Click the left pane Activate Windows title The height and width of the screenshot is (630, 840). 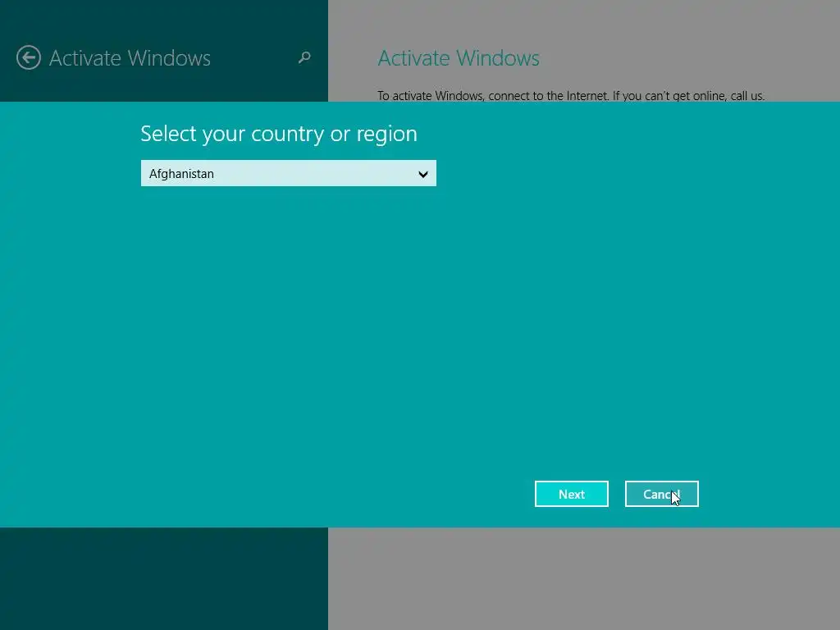(130, 58)
